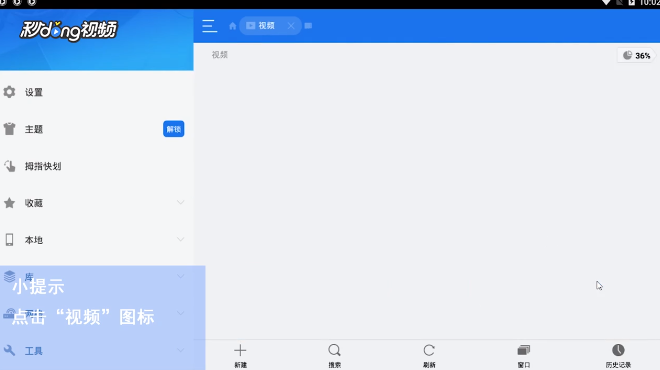Expand the 收藏 section chevron

[181, 202]
